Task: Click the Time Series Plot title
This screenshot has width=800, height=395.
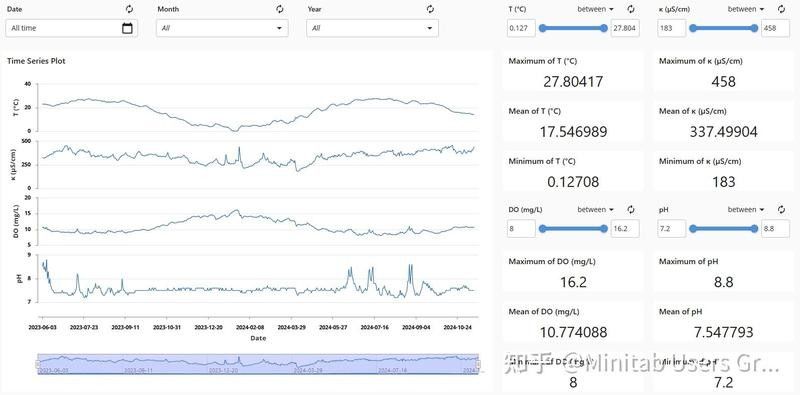Action: (x=36, y=61)
